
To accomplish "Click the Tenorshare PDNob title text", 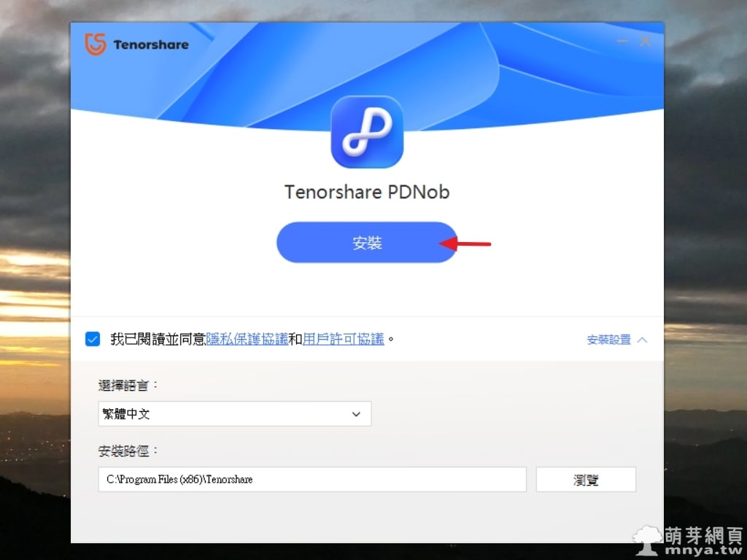I will pyautogui.click(x=367, y=192).
